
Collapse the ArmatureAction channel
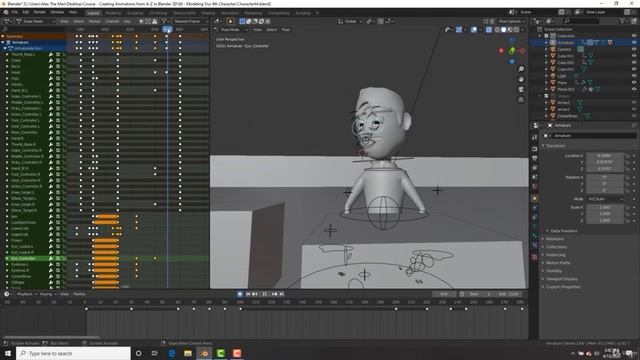[x=5, y=48]
